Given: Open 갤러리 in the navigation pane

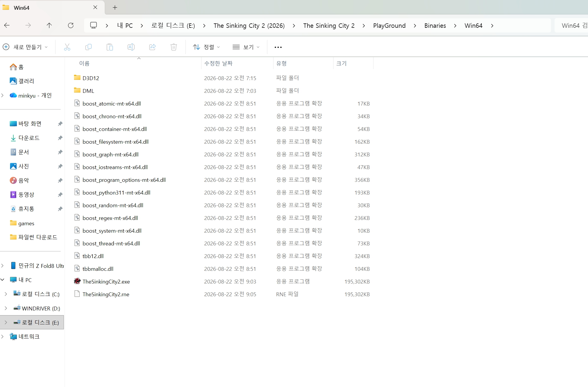Looking at the screenshot, I should (22, 81).
